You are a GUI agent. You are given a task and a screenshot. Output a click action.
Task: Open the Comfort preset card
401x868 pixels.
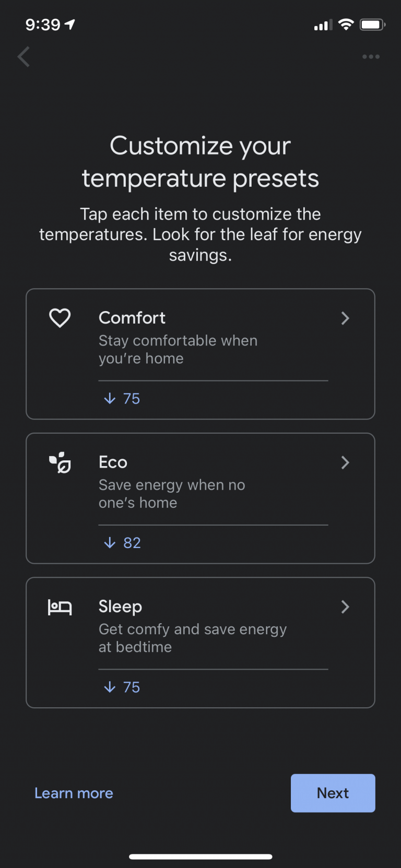tap(200, 353)
